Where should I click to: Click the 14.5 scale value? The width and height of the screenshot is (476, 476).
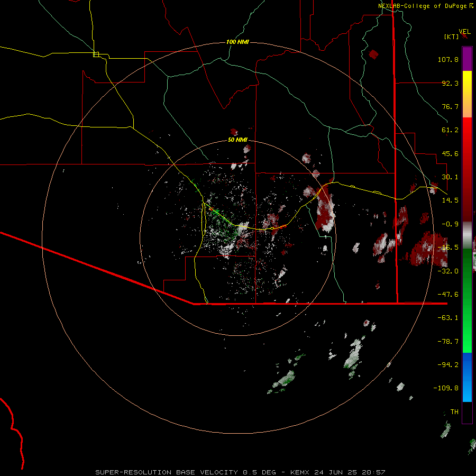(450, 200)
